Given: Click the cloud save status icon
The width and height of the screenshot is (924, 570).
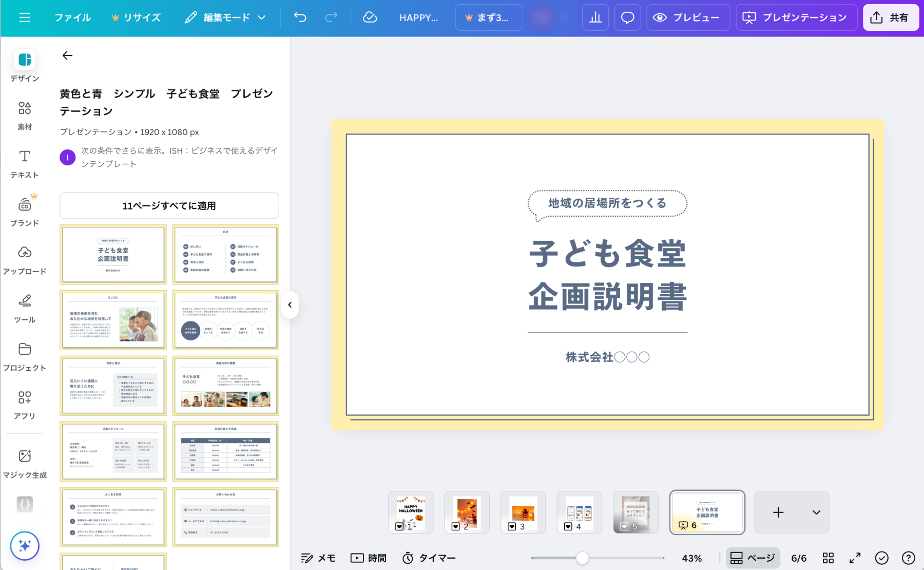Looking at the screenshot, I should (x=370, y=17).
